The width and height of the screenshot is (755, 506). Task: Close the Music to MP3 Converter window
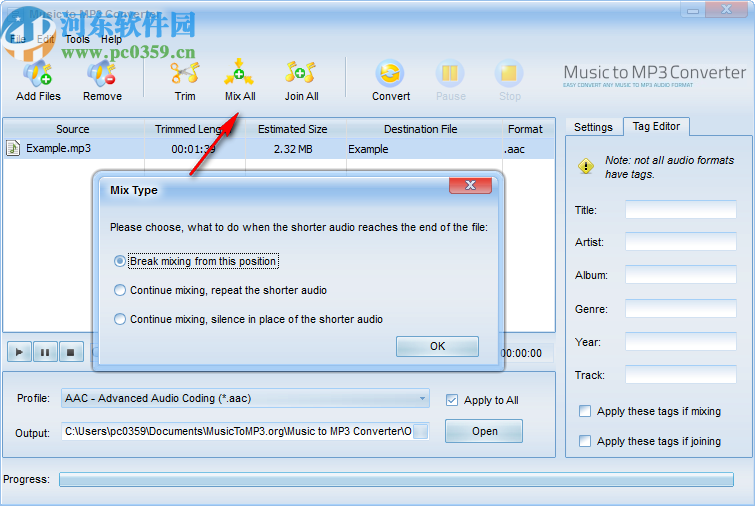[x=726, y=10]
